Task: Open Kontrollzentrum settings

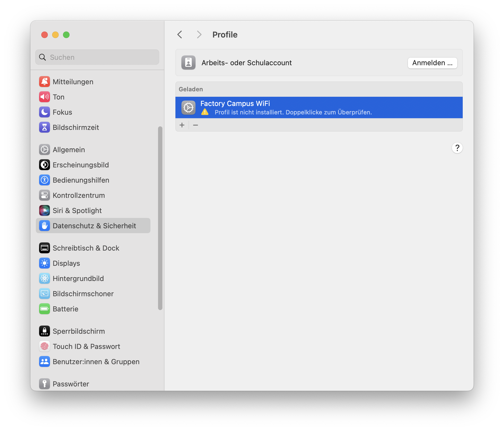Action: point(79,195)
